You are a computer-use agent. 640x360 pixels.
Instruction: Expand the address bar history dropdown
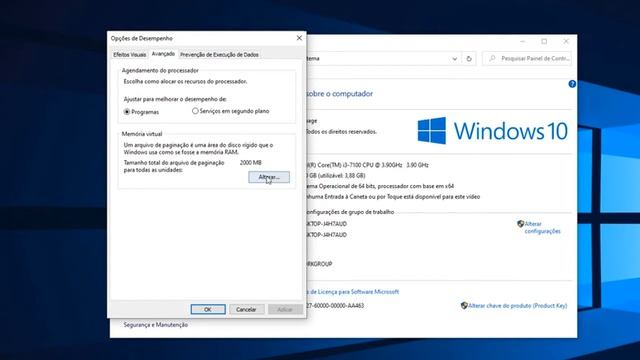(x=454, y=59)
